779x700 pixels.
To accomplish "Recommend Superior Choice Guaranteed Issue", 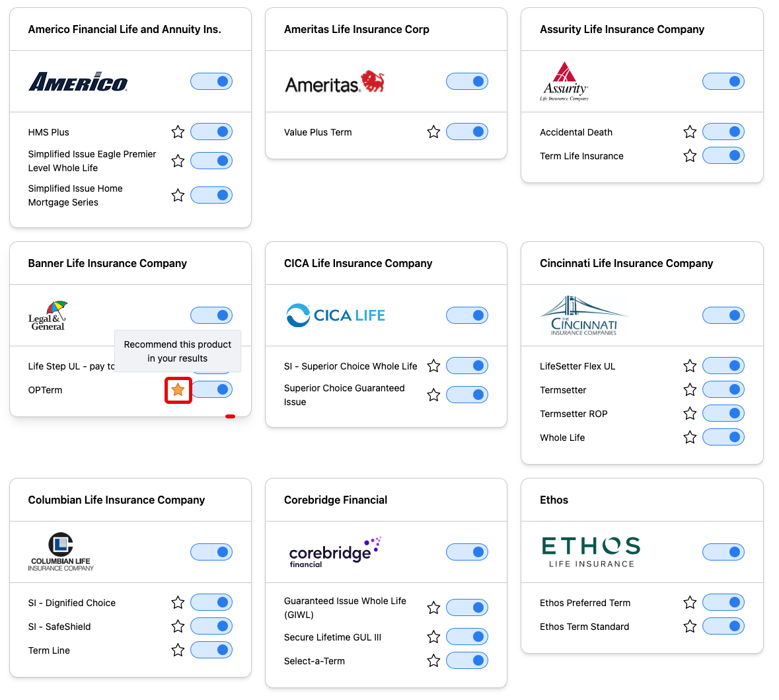I will click(433, 395).
